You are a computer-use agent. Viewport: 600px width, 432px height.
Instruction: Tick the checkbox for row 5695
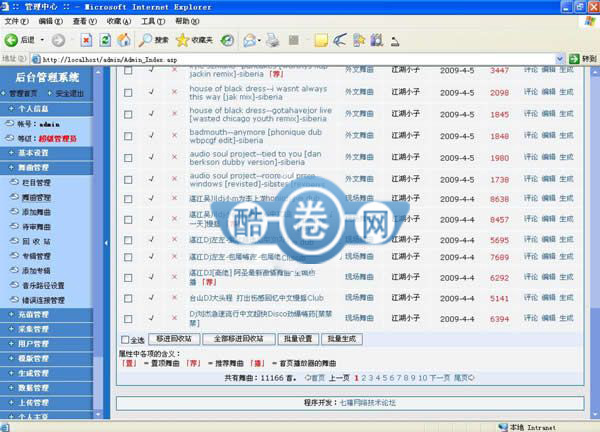128,240
